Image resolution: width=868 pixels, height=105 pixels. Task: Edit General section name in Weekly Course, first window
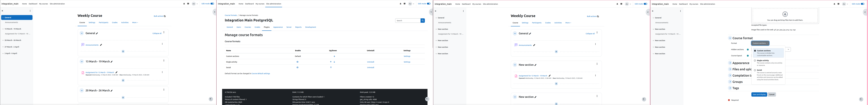coord(97,33)
